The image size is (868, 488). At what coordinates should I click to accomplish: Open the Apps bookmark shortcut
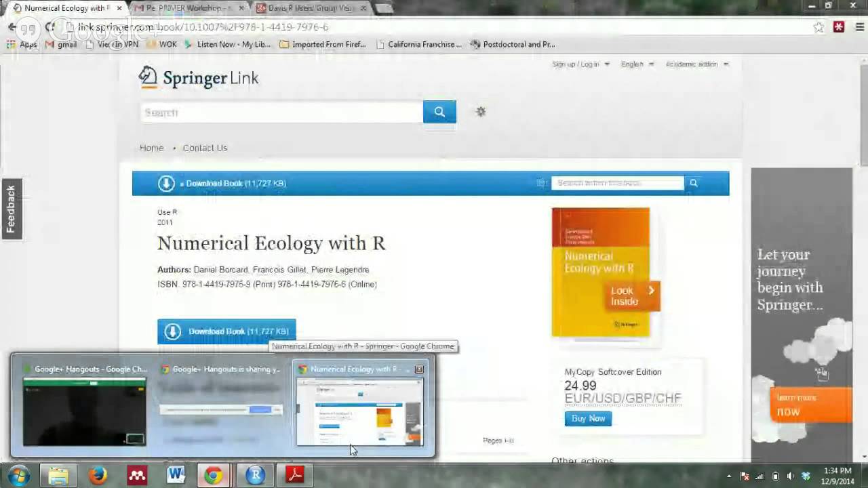pyautogui.click(x=21, y=45)
